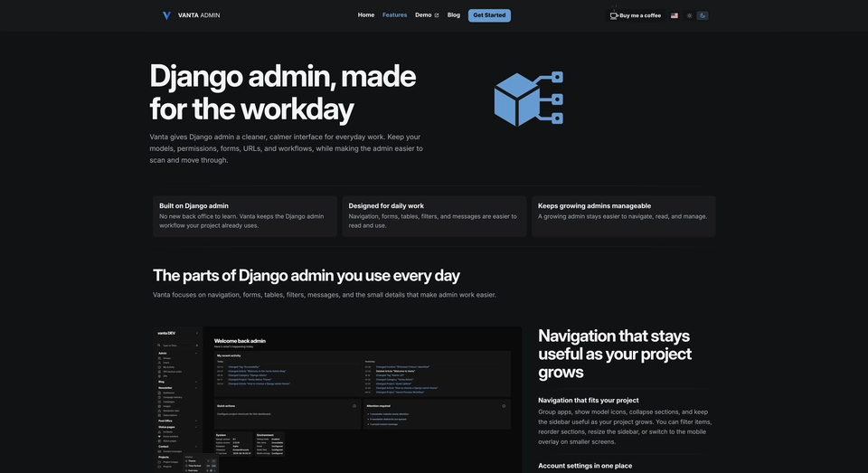The image size is (868, 473).
Task: Click the 'Account settings in one place' subheading
Action: tap(585, 466)
